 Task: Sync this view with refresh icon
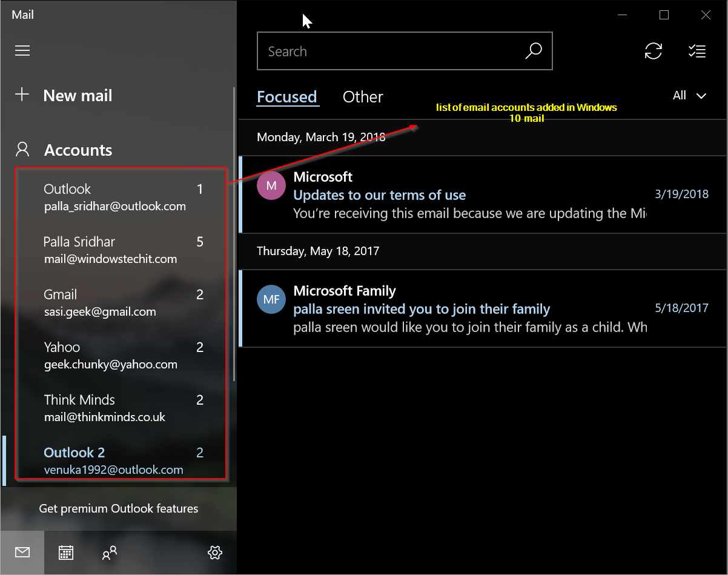[653, 52]
